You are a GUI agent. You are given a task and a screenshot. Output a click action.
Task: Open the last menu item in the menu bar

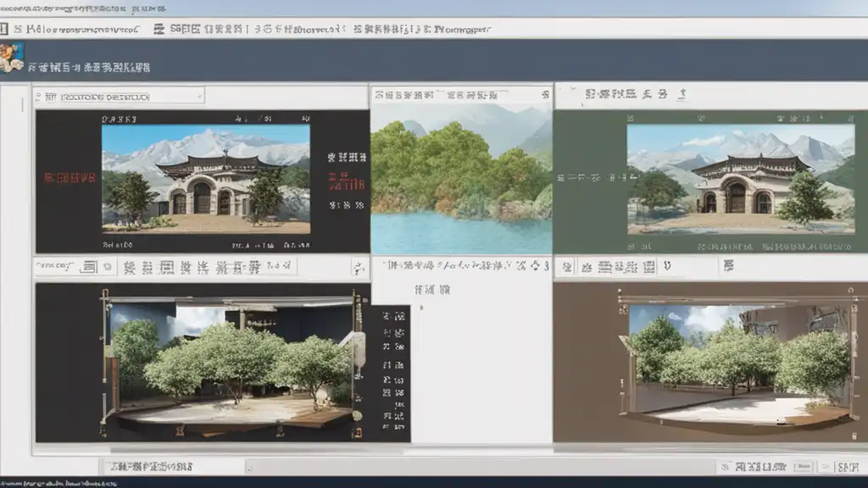(462, 29)
